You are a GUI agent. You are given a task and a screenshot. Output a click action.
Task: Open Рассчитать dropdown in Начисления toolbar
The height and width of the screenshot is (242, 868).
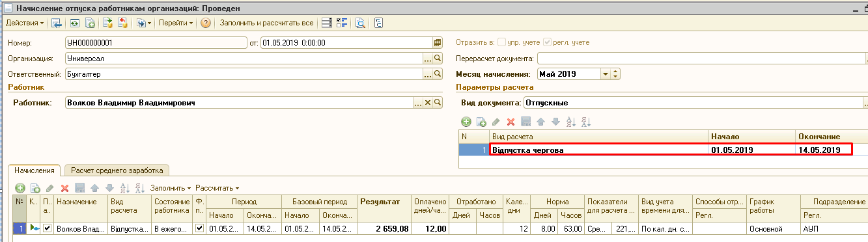coord(217,188)
